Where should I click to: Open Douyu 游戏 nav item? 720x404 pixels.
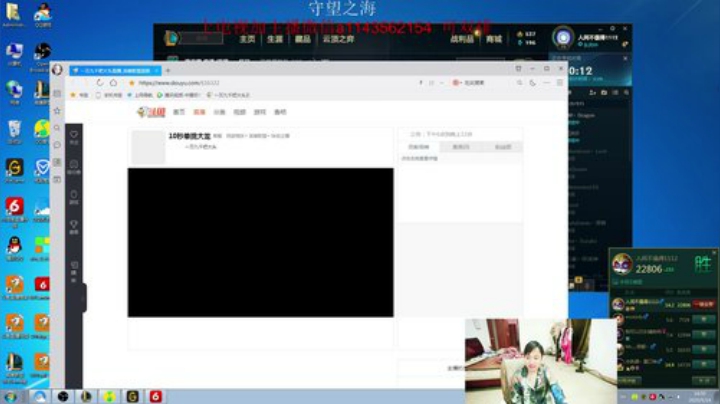[259, 112]
